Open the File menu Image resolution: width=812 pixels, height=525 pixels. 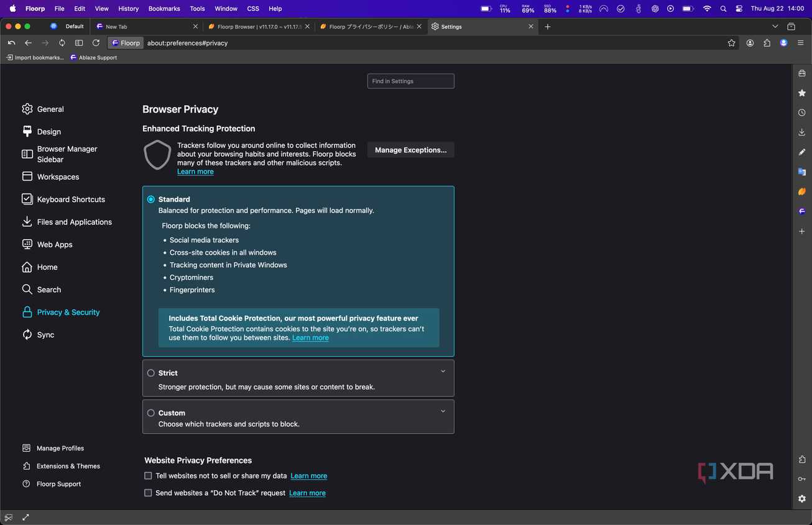coord(59,9)
